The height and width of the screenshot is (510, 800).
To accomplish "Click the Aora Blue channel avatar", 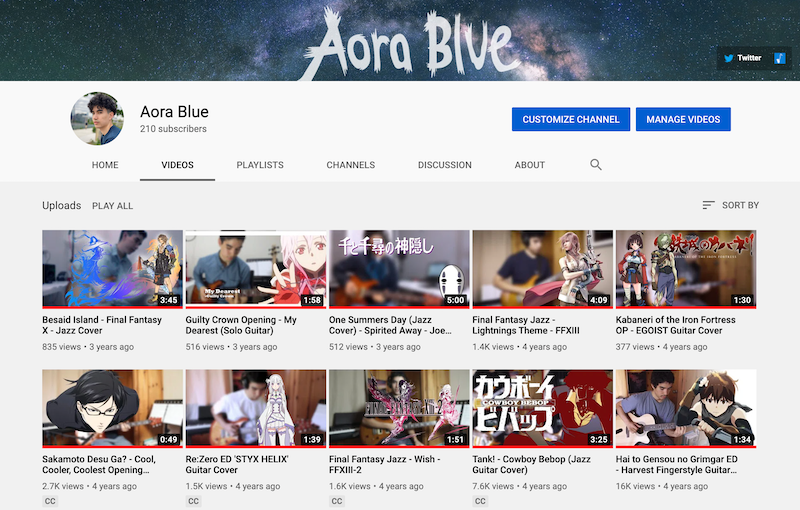I will point(97,119).
